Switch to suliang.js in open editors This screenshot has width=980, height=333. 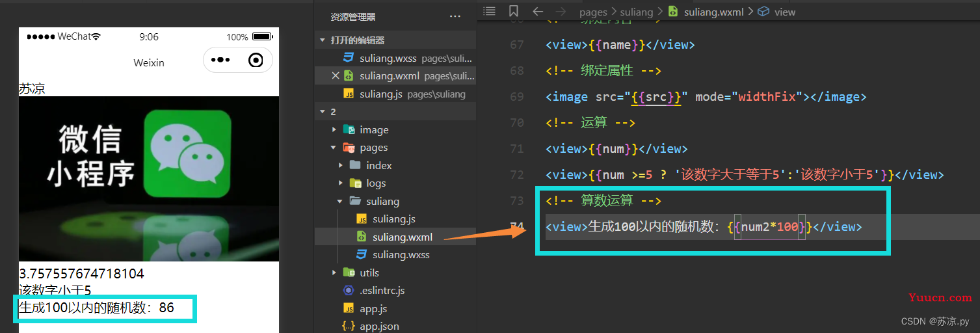[x=395, y=94]
